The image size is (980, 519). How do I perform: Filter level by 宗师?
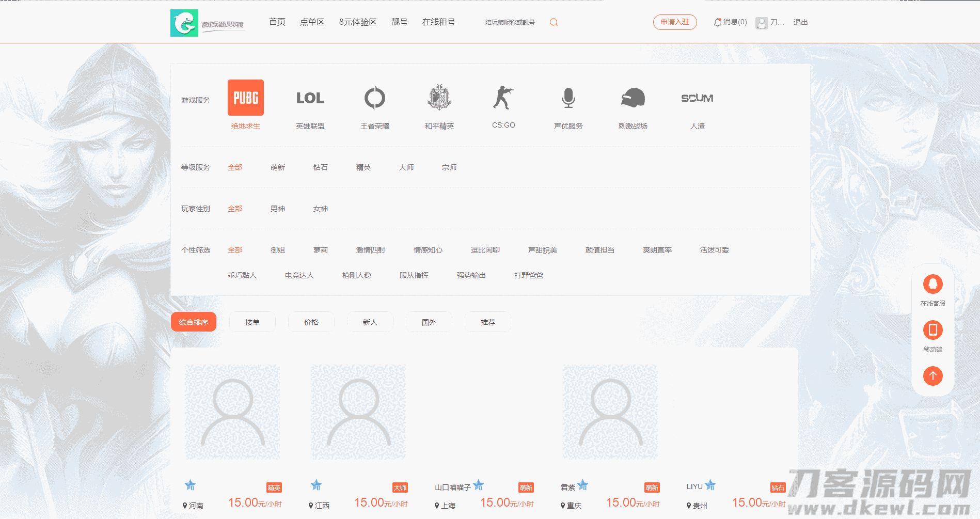(449, 167)
